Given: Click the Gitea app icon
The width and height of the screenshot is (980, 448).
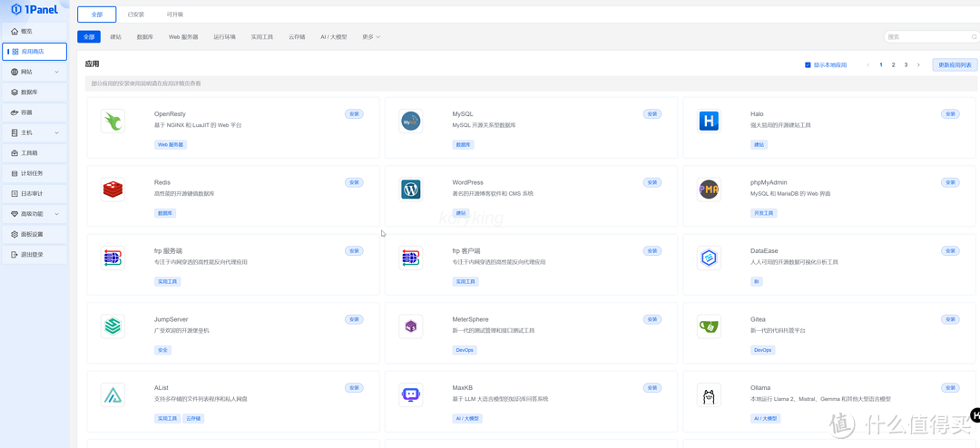Looking at the screenshot, I should 709,326.
